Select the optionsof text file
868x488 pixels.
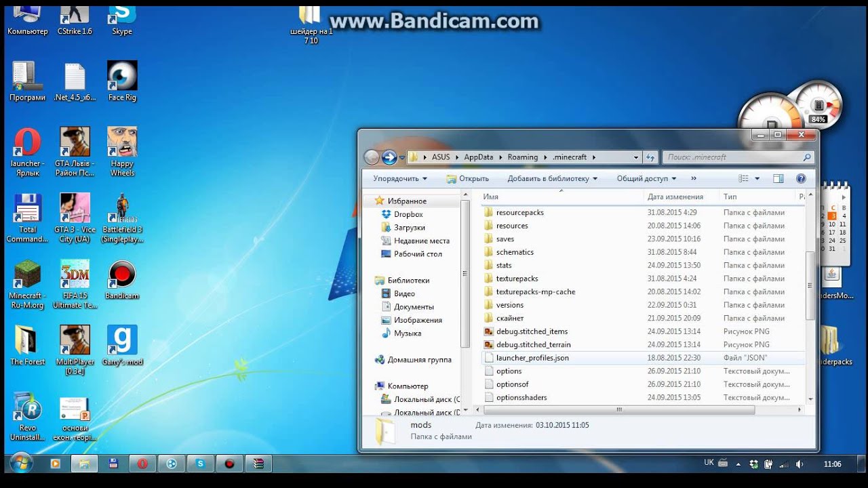pos(642,384)
